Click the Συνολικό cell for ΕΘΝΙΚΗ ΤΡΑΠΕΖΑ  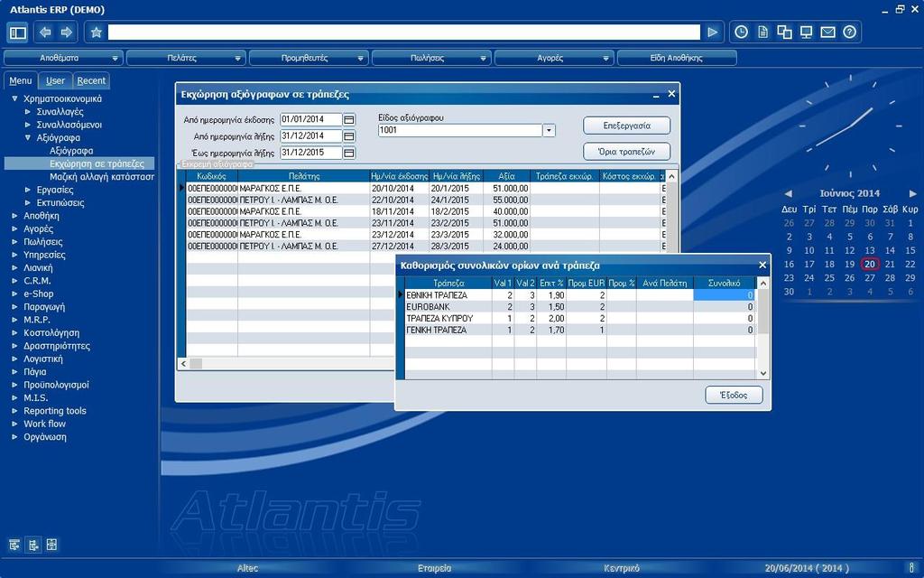[725, 295]
